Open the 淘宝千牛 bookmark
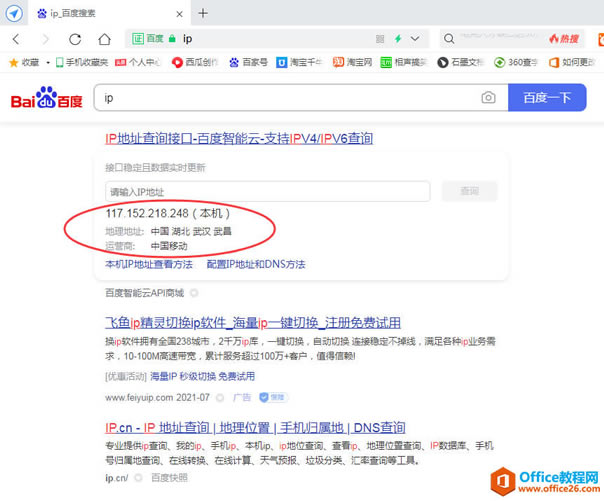The image size is (604, 501). pyautogui.click(x=299, y=62)
